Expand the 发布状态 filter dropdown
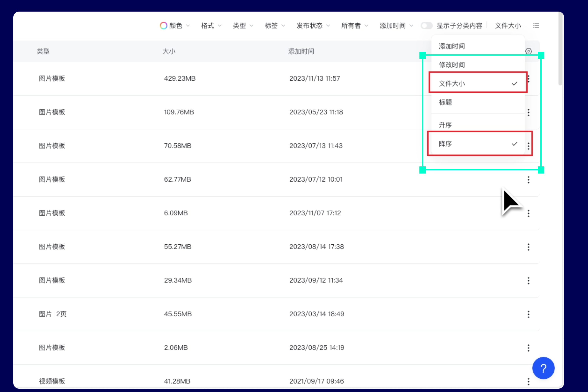 point(313,25)
